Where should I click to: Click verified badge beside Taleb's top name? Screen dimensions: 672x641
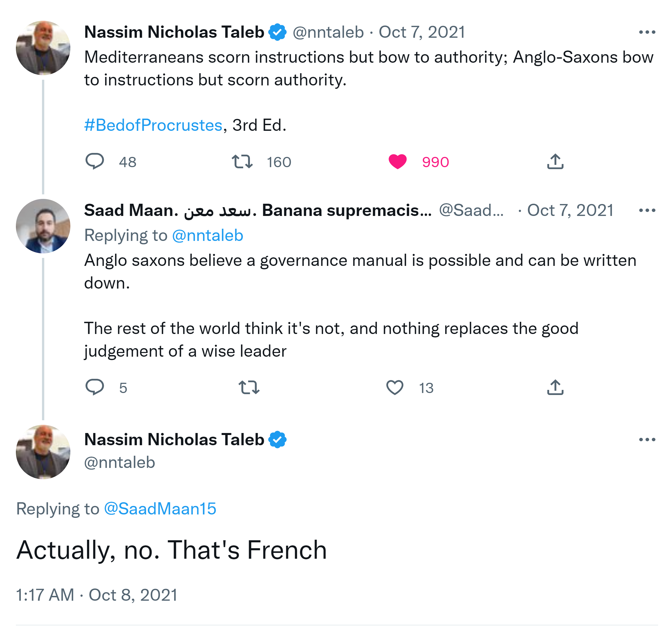(x=277, y=32)
